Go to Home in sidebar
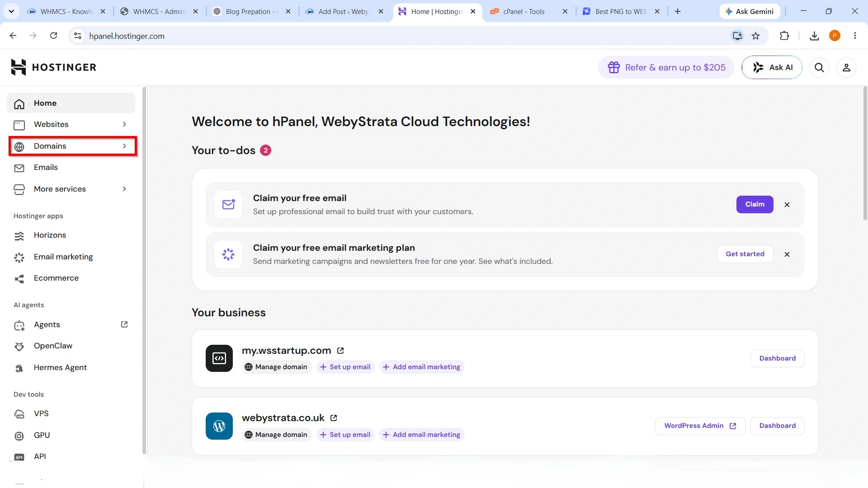This screenshot has width=868, height=488. pos(71,103)
